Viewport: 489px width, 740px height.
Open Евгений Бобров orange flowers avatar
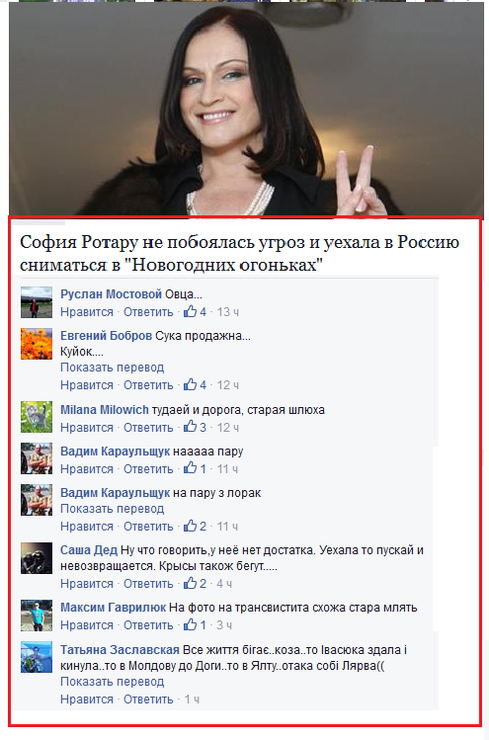coord(36,344)
